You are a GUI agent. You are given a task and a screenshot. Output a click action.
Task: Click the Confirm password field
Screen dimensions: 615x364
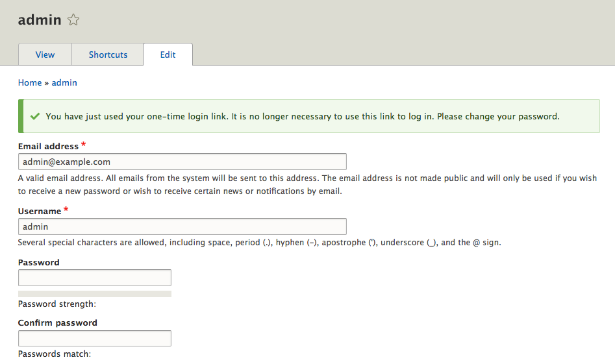95,338
